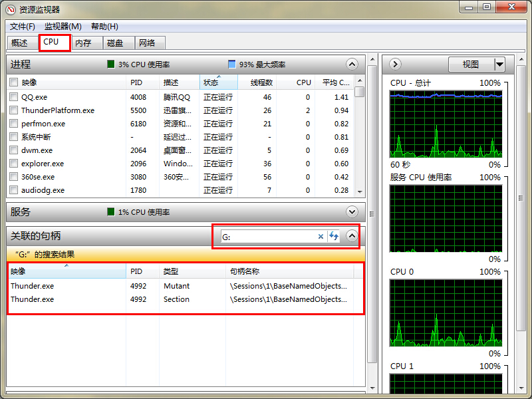Screen dimensions: 532x399
Task: Check the QQ.exe process checkbox
Action: tap(13, 97)
